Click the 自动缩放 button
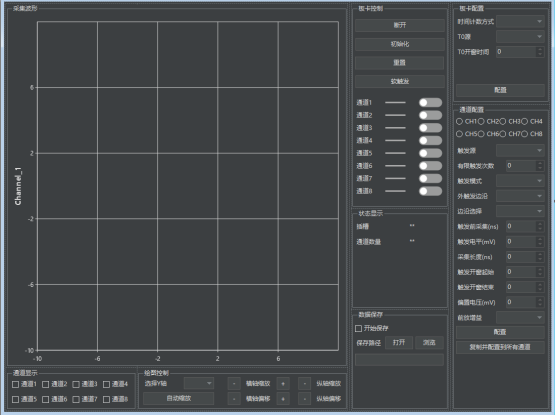555x415 pixels. [x=179, y=398]
